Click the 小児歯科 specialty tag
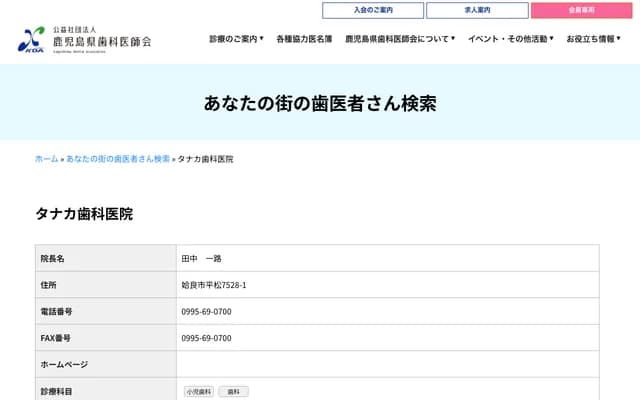The width and height of the screenshot is (640, 400). (198, 392)
